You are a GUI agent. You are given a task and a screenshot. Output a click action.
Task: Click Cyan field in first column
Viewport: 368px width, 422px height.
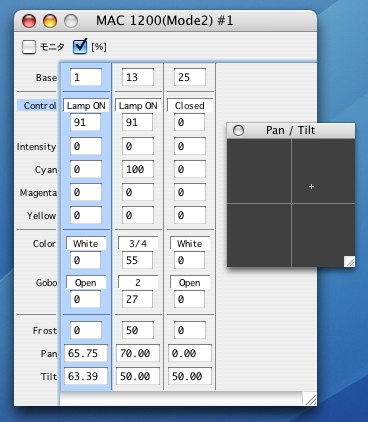(x=86, y=169)
